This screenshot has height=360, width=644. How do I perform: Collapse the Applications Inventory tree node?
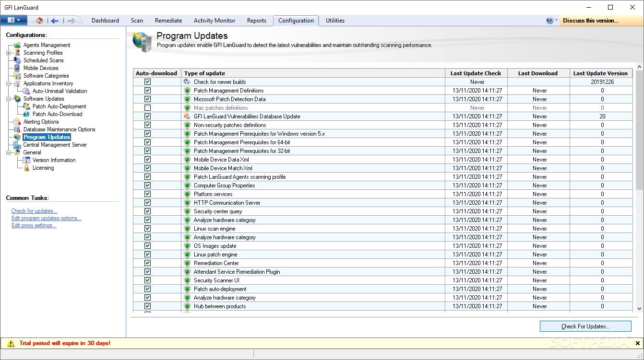tap(8, 83)
